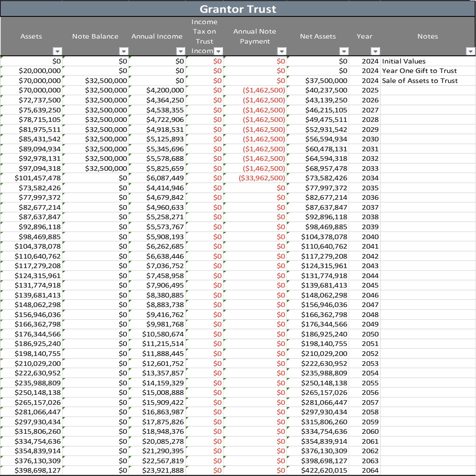Select Annual Income cell $4,200,000
The height and width of the screenshot is (476, 476).
coord(157,90)
